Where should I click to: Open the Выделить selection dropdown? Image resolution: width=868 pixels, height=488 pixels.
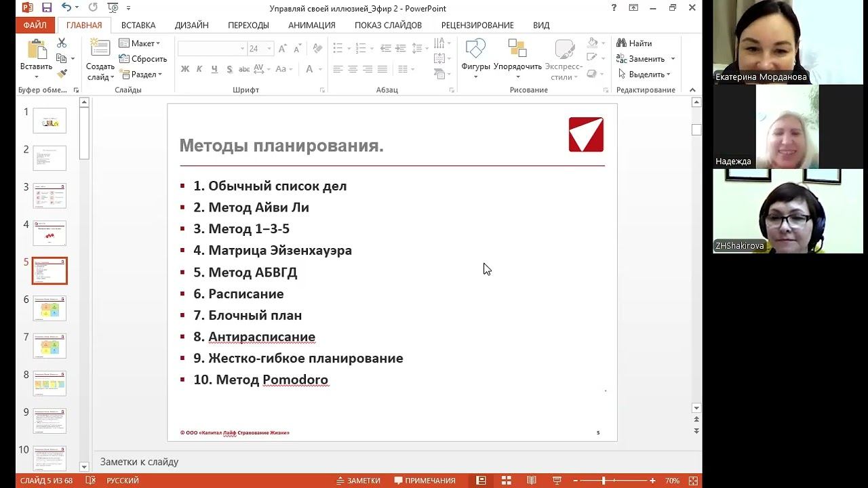point(644,75)
